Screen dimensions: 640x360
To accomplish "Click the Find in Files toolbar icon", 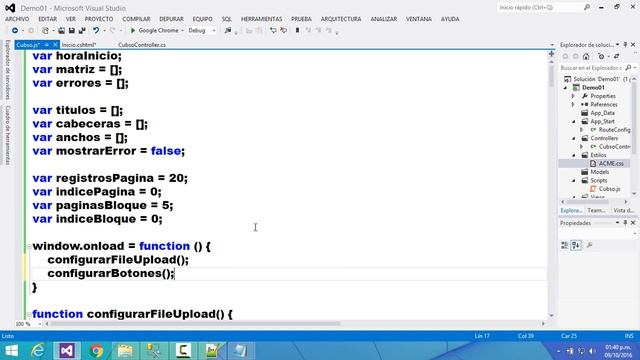I will click(x=228, y=31).
